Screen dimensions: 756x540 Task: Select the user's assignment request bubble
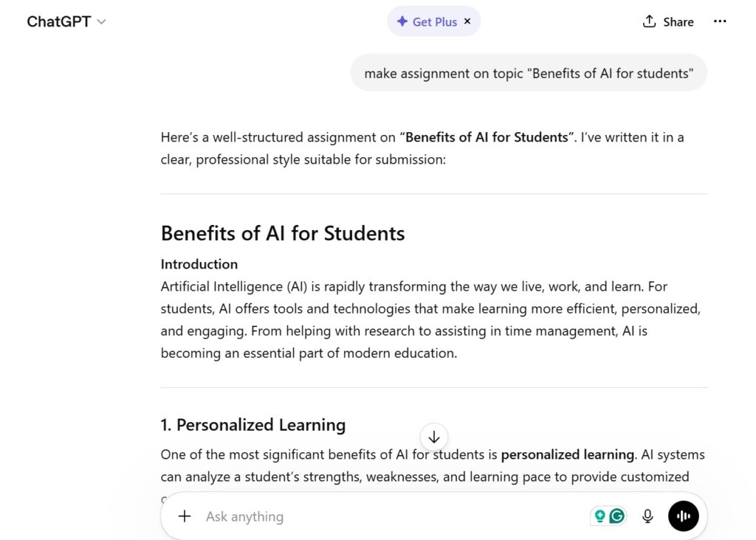point(529,72)
